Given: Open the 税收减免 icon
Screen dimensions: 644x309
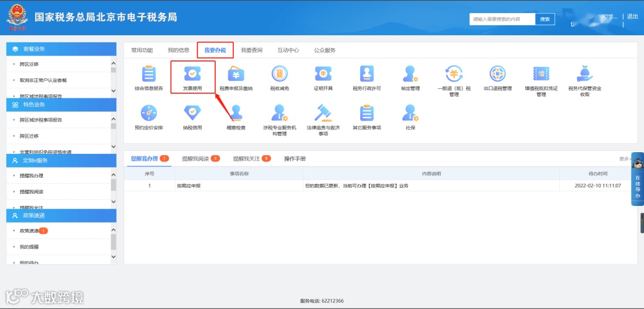Looking at the screenshot, I should 280,74.
